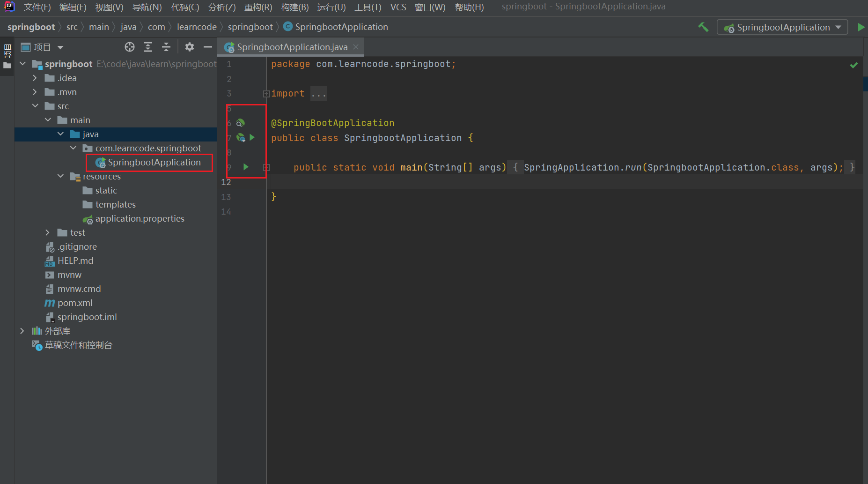Open the 视图(V) menu
Viewport: 868px width, 484px height.
point(109,7)
